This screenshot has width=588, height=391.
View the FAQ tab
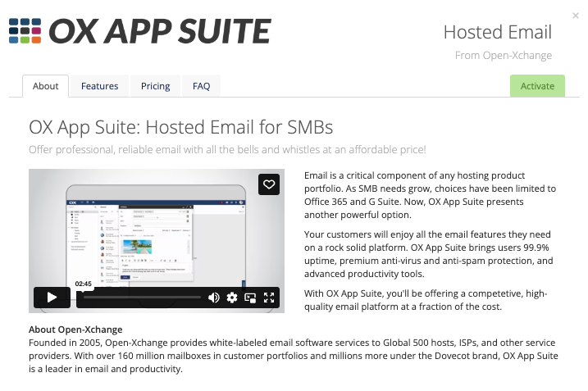201,86
